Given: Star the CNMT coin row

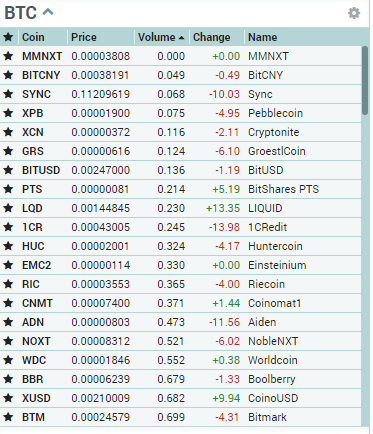Looking at the screenshot, I should pyautogui.click(x=8, y=303).
